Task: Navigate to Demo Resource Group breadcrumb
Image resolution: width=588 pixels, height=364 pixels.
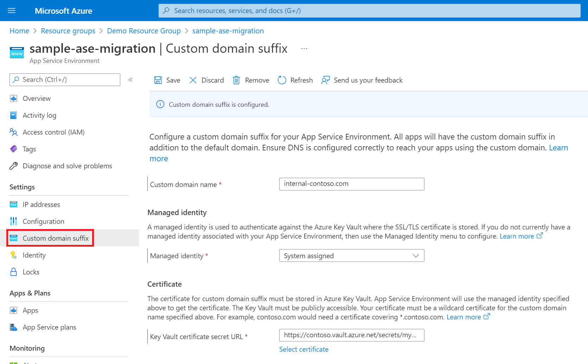Action: point(144,31)
